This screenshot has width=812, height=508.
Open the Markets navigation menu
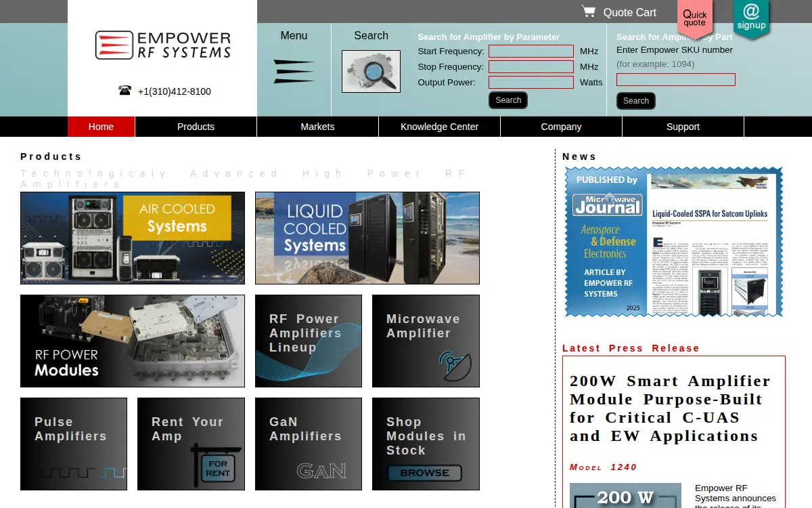click(317, 127)
